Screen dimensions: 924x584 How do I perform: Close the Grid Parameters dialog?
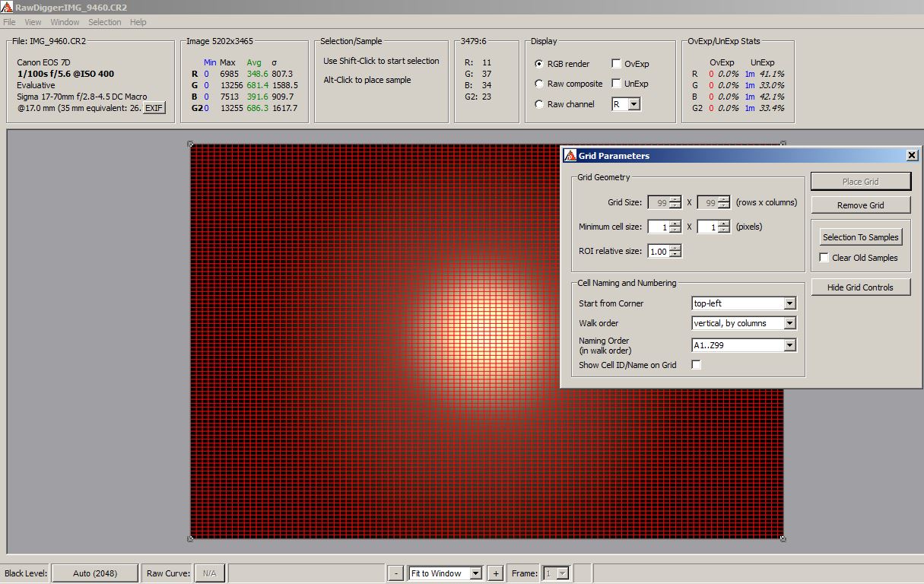[912, 155]
